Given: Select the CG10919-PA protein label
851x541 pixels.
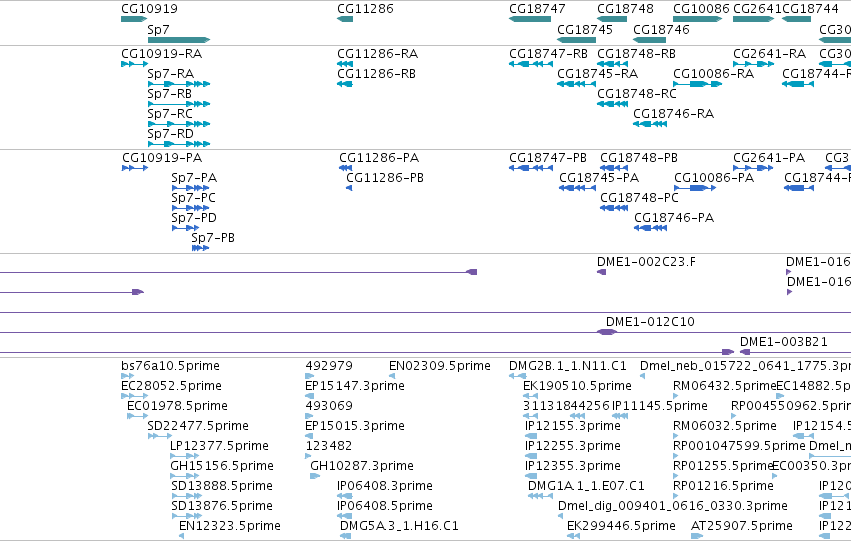Looking at the screenshot, I should coord(162,158).
